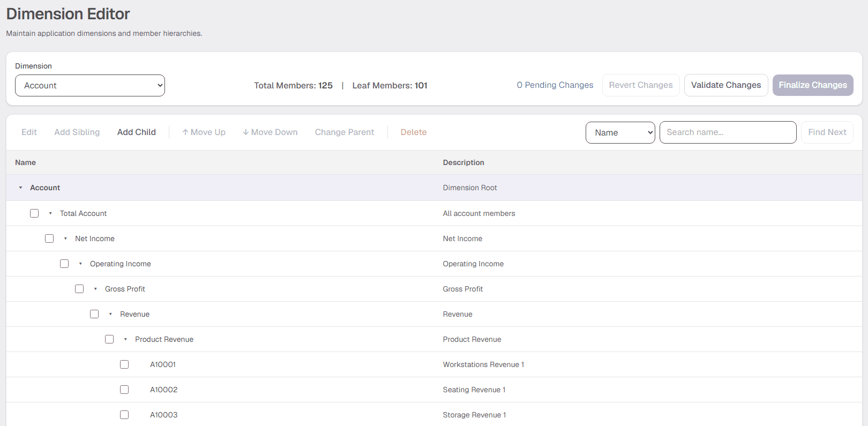Open the Name search-type dropdown
Image resolution: width=868 pixels, height=426 pixels.
620,132
